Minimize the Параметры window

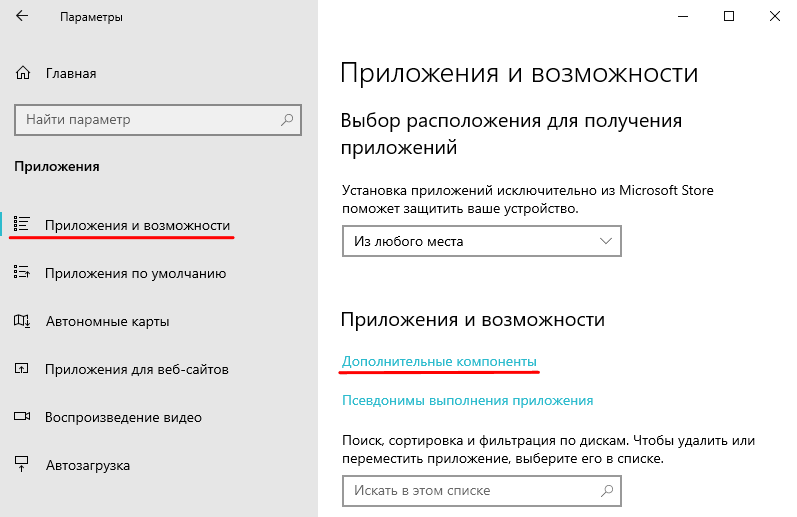pyautogui.click(x=682, y=17)
